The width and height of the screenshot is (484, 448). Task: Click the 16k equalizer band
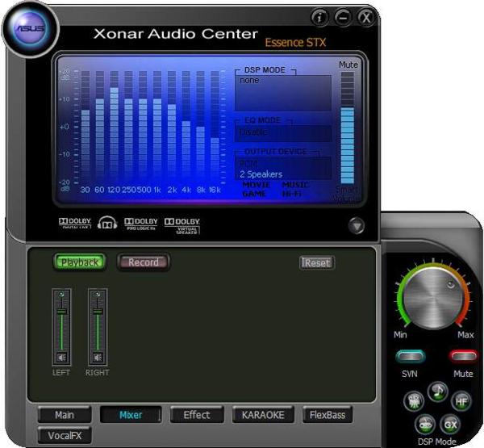[x=215, y=128]
